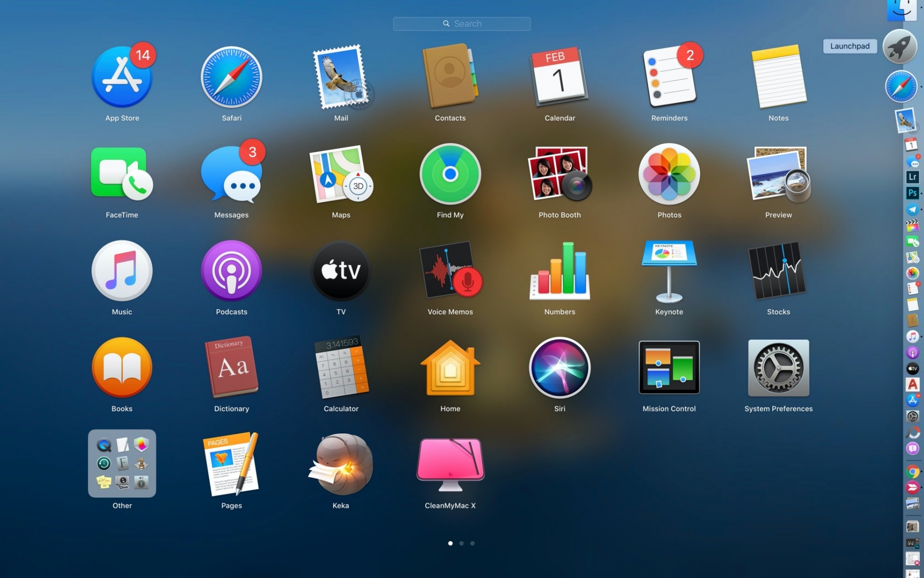Open the Numbers app
This screenshot has height=578, width=924.
click(x=560, y=271)
